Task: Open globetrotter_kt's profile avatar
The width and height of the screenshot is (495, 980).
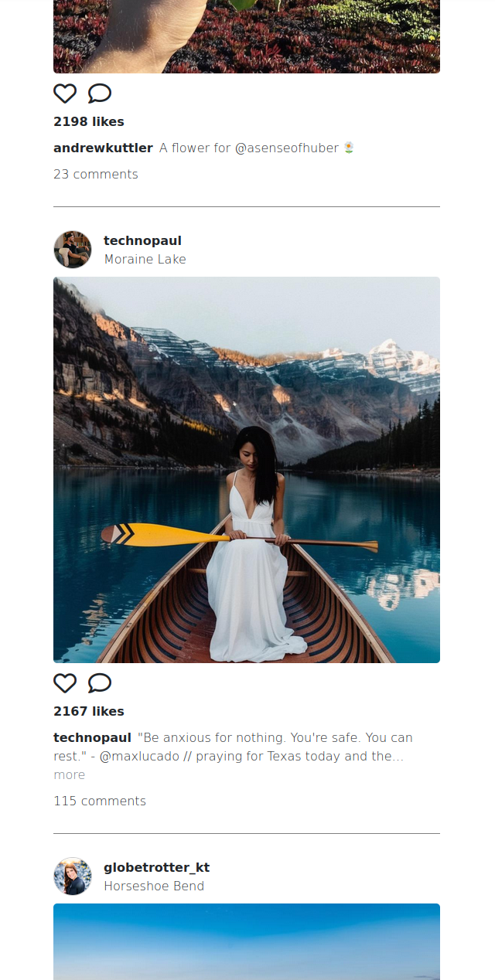Action: pyautogui.click(x=73, y=876)
